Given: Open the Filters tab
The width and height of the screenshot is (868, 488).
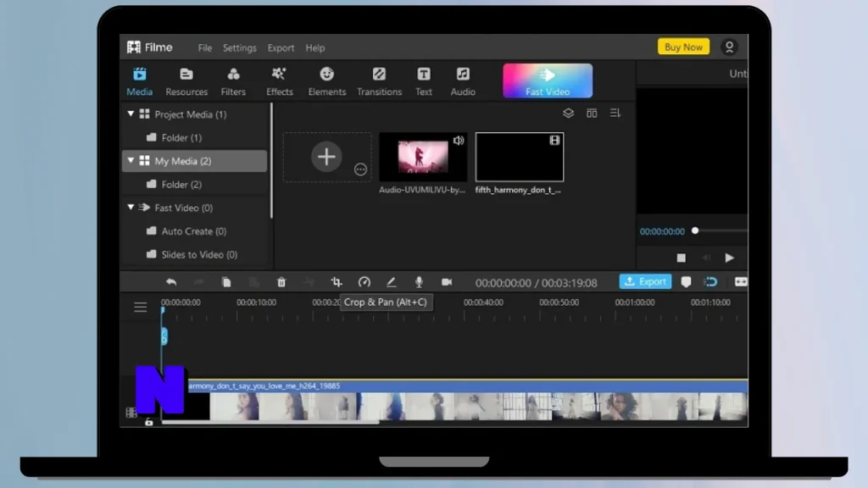Looking at the screenshot, I should (233, 81).
